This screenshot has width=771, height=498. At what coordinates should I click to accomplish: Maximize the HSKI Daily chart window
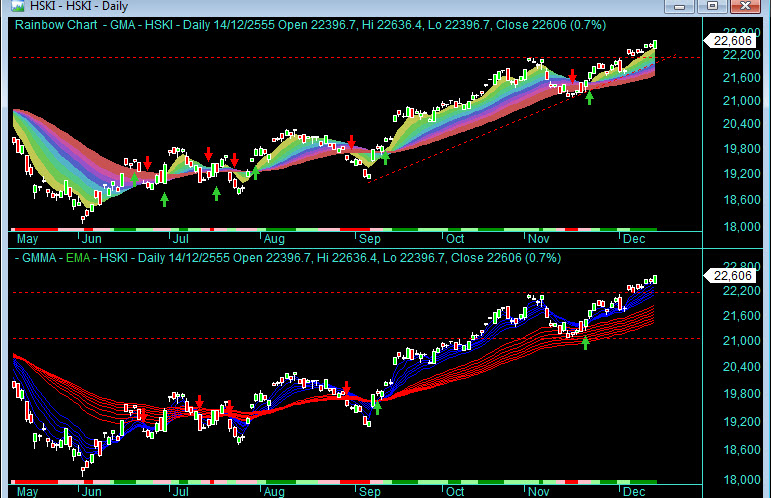(x=712, y=6)
